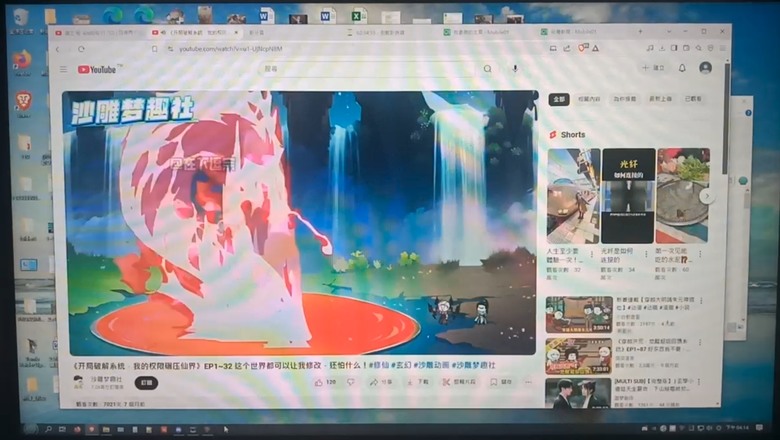Click the YouTube page vertical scrollbar
This screenshot has width=780, height=440.
point(727,119)
